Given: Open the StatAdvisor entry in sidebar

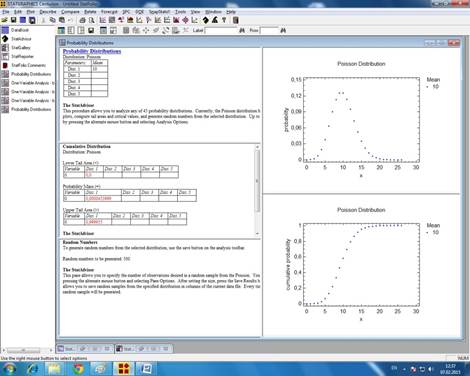Looking at the screenshot, I should tap(21, 39).
